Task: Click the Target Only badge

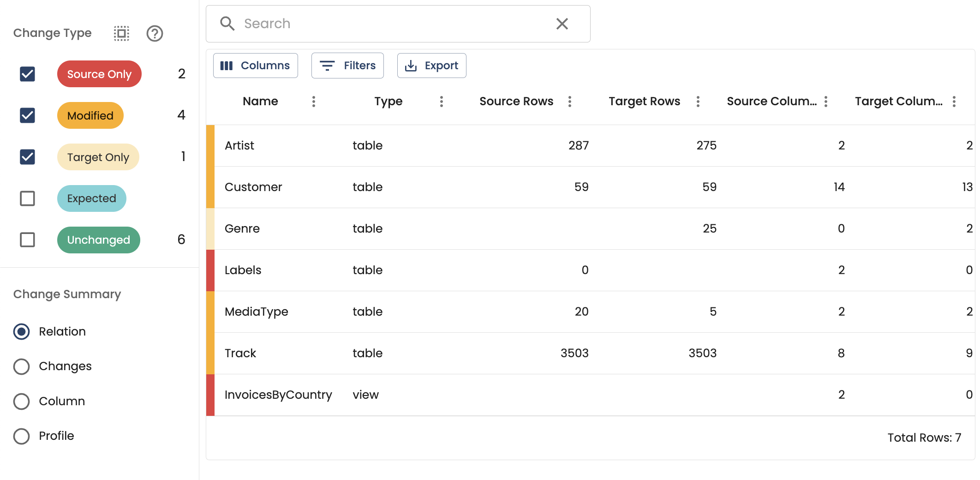Action: [98, 157]
